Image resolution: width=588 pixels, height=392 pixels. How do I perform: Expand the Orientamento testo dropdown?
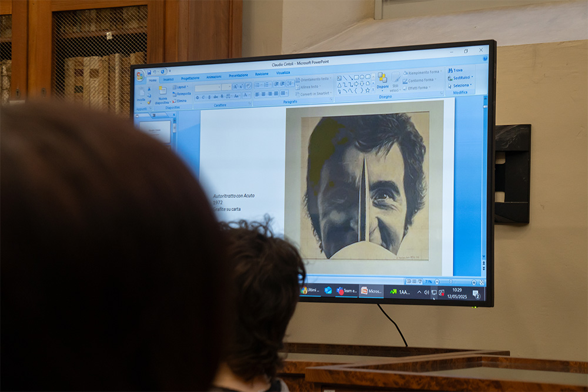coord(313,79)
